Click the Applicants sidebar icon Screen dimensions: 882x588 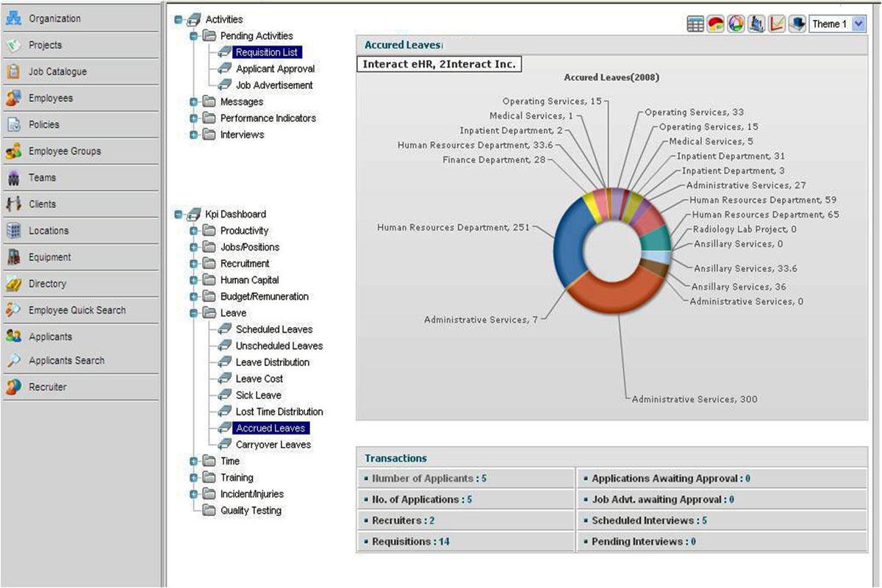click(x=13, y=337)
